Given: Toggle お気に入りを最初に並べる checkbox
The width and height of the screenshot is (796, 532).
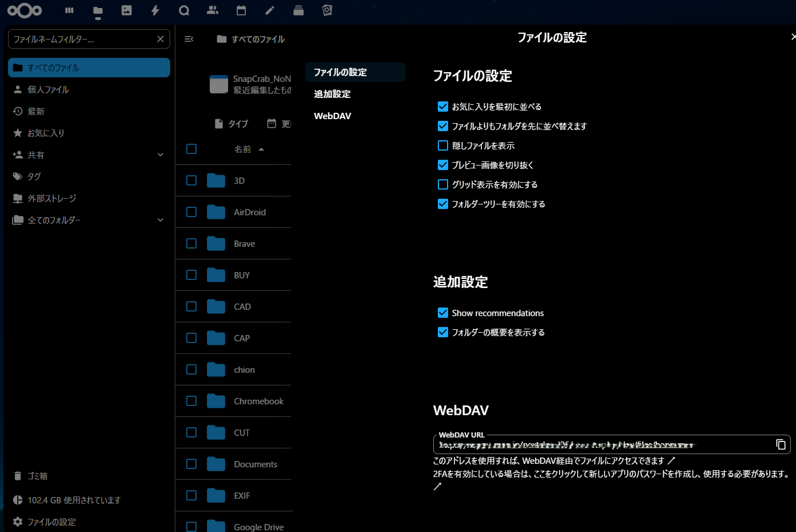Looking at the screenshot, I should (x=442, y=107).
